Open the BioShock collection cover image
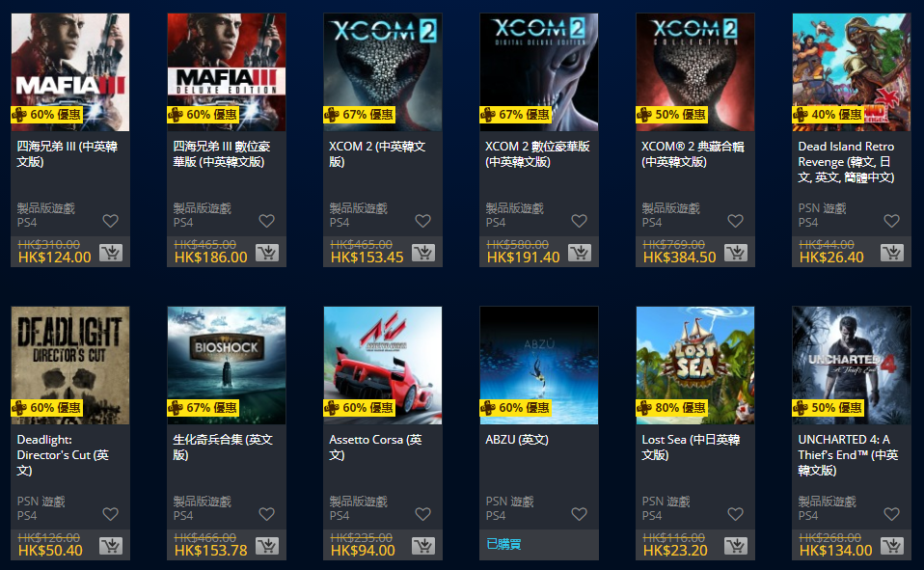Viewport: 924px width, 570px height. coord(227,365)
